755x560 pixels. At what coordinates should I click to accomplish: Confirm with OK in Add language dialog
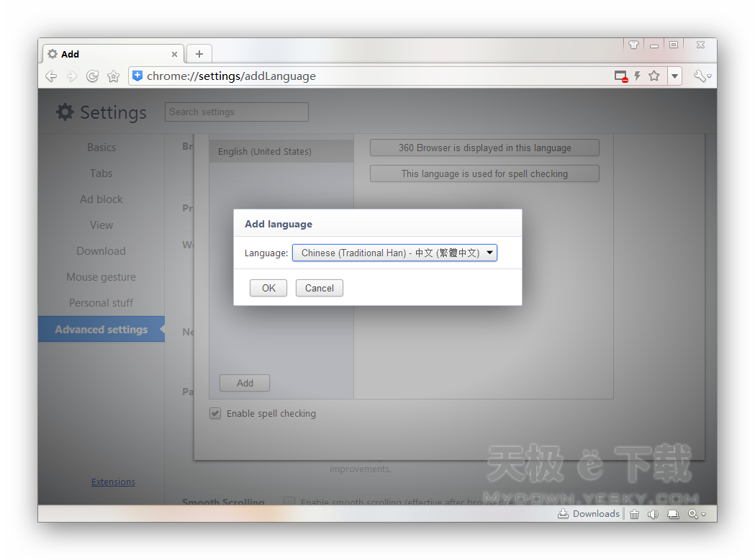(268, 288)
